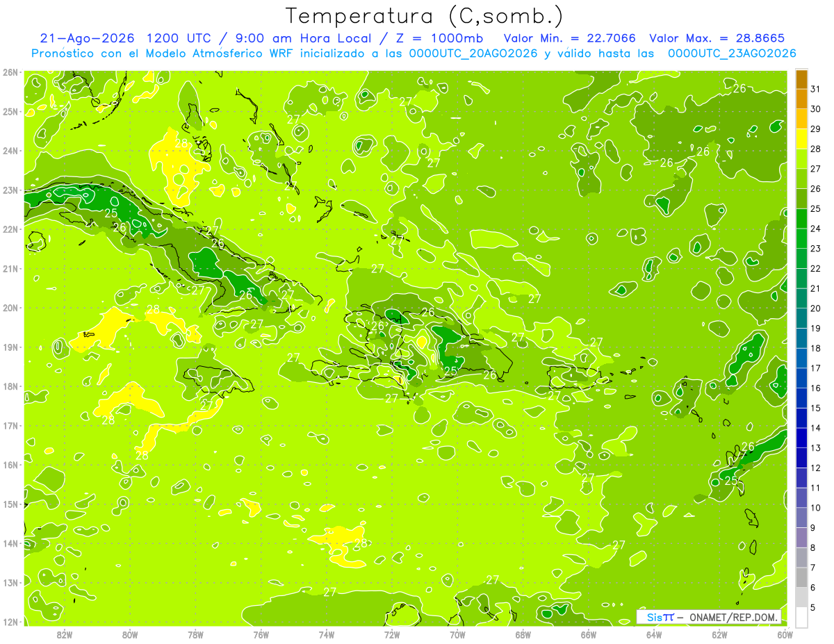Click the gray color bar segment between 6 and 7
The height and width of the screenshot is (644, 834).
801,577
